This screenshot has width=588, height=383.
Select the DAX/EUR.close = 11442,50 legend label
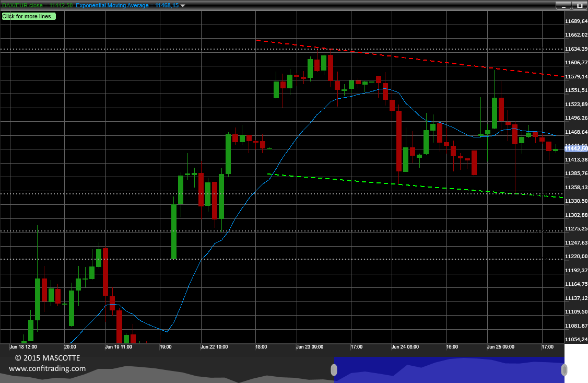pyautogui.click(x=38, y=5)
